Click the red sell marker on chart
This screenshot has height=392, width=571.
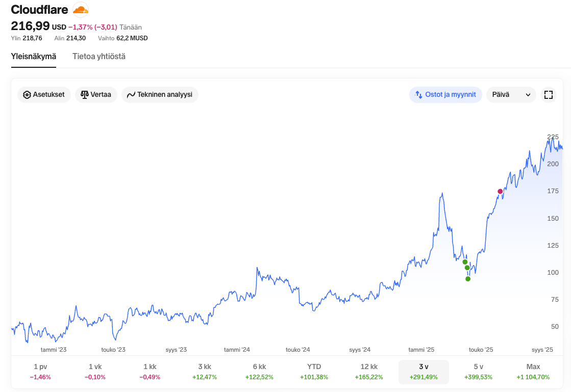501,191
